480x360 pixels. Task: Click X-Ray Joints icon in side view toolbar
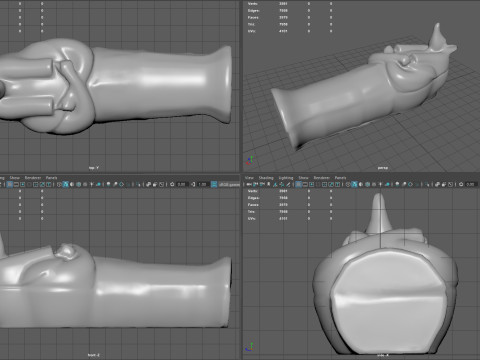click(x=450, y=184)
